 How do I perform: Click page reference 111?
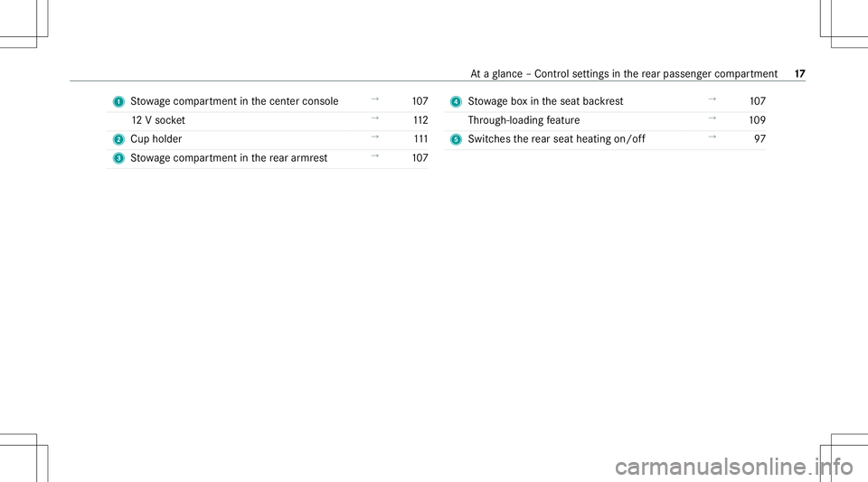(420, 139)
